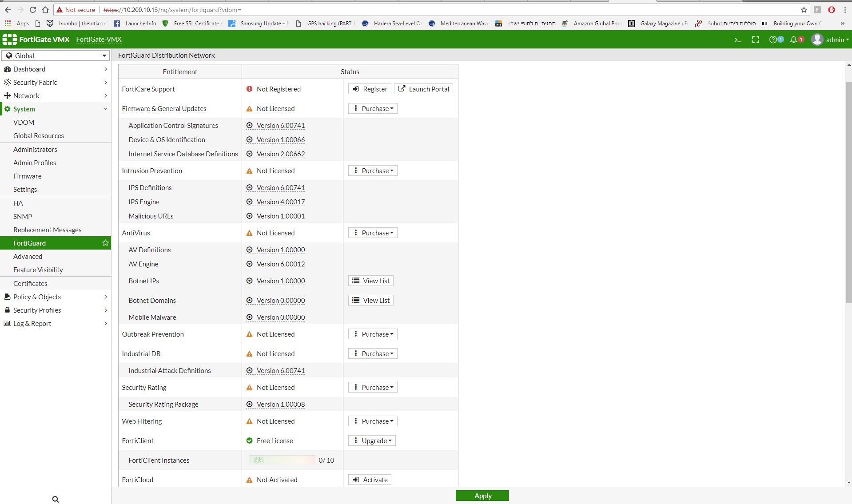852x504 pixels.
Task: Go back using the browser back arrow
Action: [x=8, y=10]
